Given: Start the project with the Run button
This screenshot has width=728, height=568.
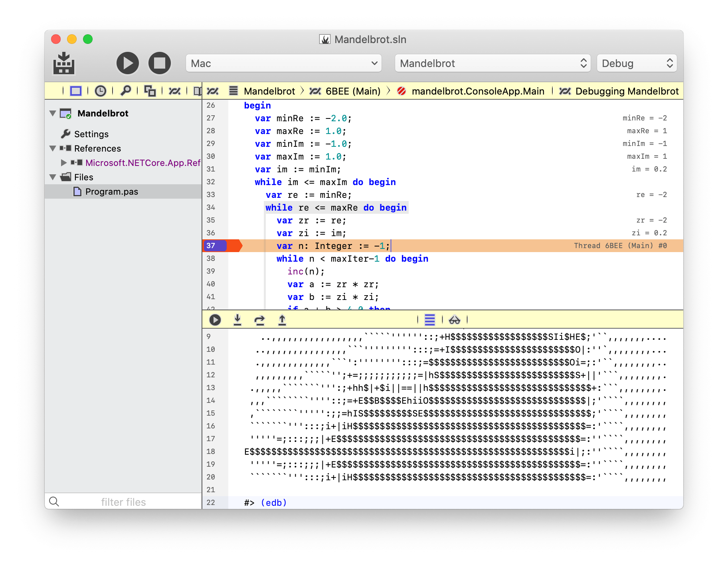Looking at the screenshot, I should [127, 63].
